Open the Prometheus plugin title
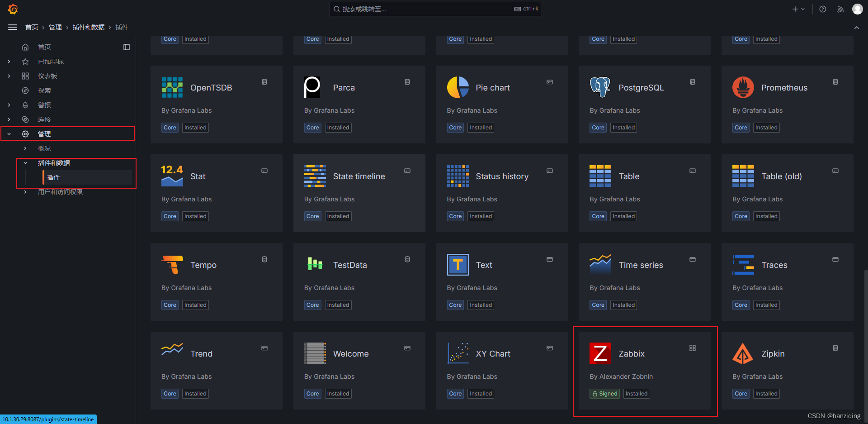The height and width of the screenshot is (424, 868). point(784,88)
